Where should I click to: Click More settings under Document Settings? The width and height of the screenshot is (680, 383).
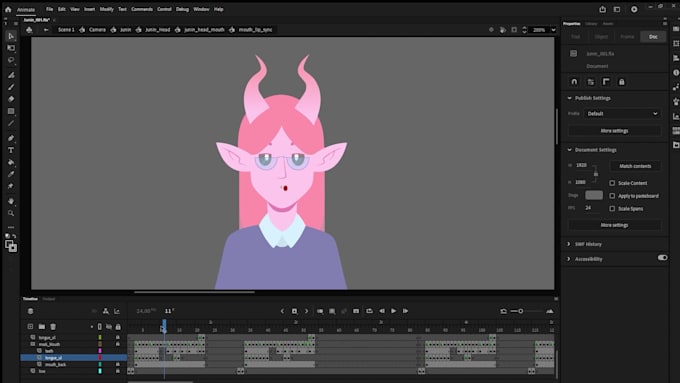[615, 225]
